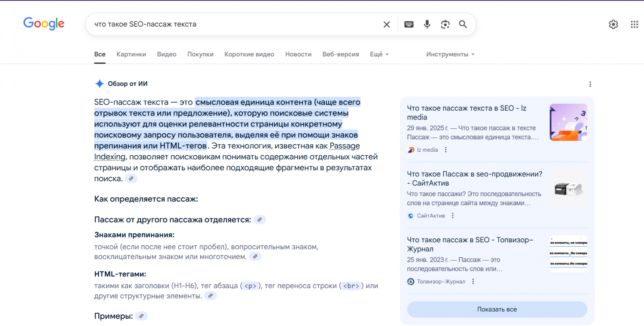This screenshot has height=326, width=644.
Task: Click the Google logo
Action: coord(44,24)
